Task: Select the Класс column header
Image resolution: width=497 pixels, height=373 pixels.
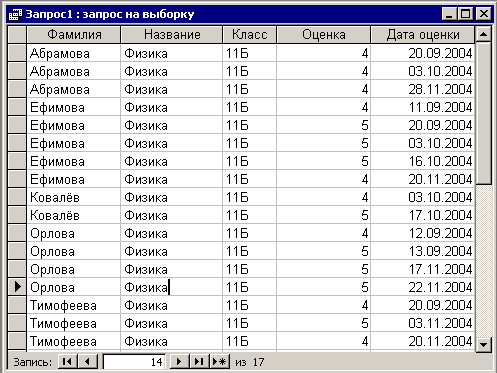Action: (x=250, y=35)
